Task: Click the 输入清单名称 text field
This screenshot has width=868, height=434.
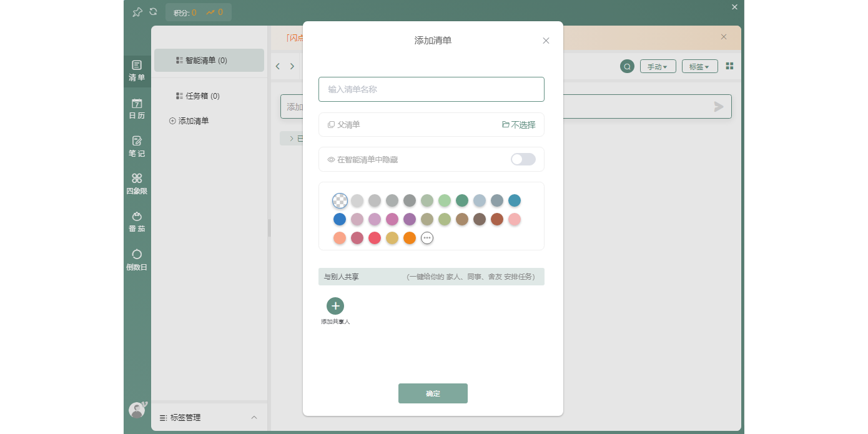Action: tap(431, 89)
